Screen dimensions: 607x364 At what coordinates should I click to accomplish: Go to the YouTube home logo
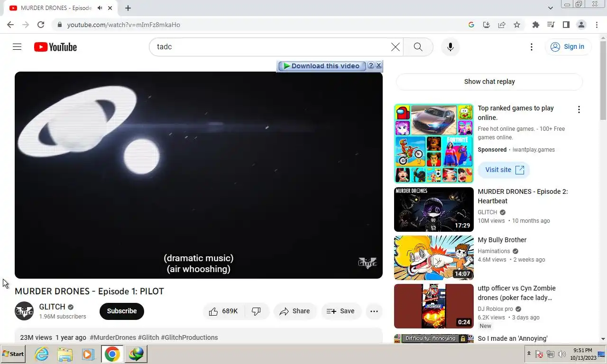pyautogui.click(x=55, y=47)
